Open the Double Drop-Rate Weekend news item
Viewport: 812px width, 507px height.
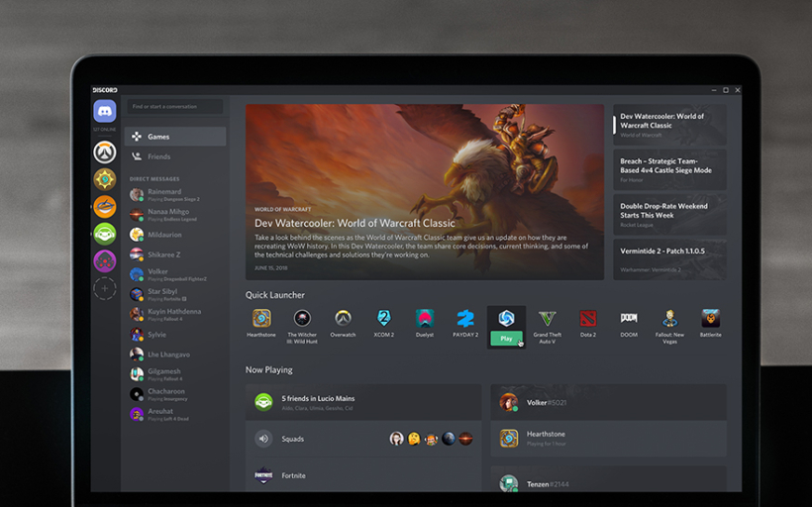(x=669, y=215)
